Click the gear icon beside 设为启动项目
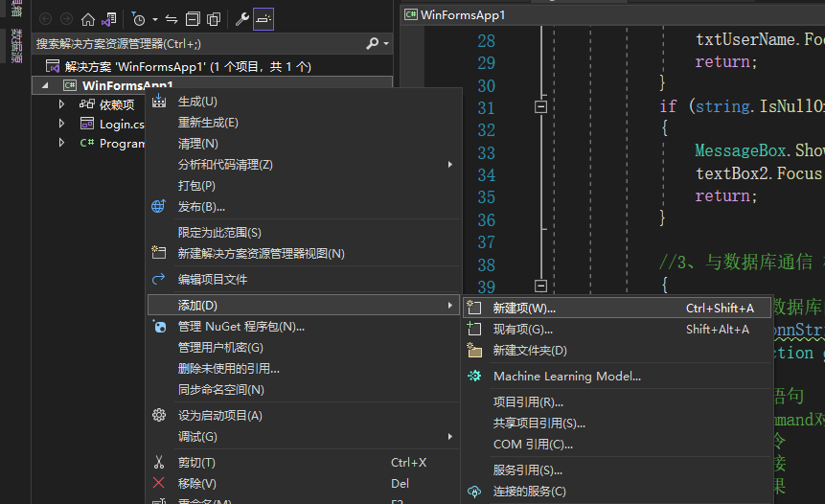825x504 pixels. pos(159,415)
